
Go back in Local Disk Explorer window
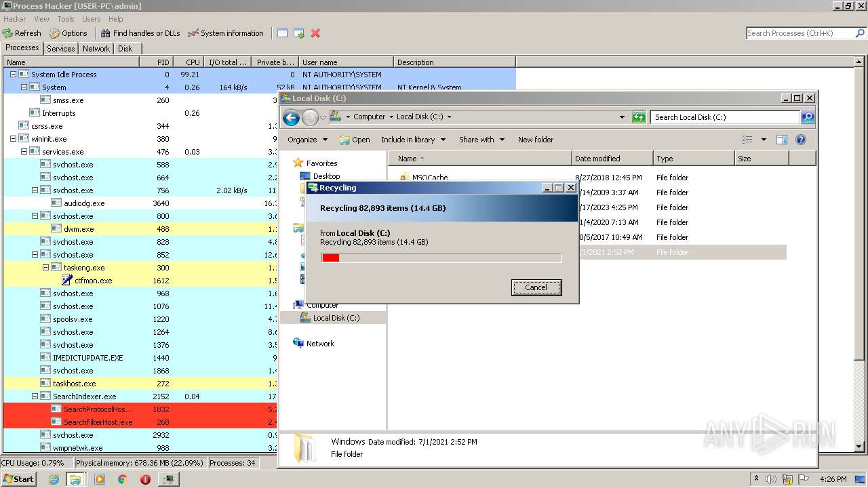[291, 117]
